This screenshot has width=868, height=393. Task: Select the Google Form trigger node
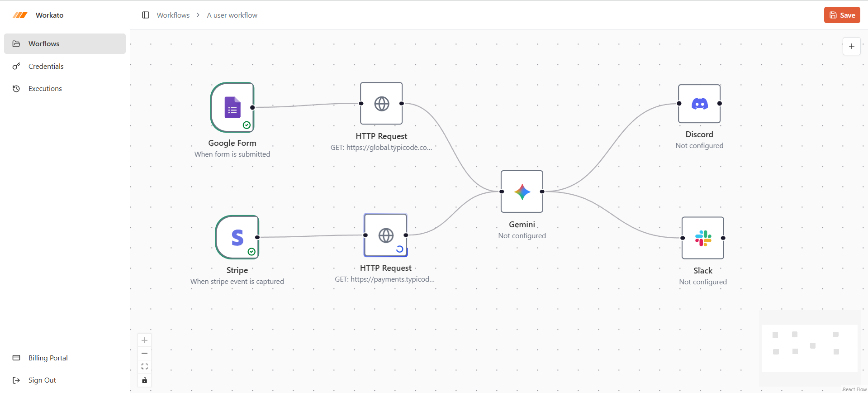pos(232,108)
